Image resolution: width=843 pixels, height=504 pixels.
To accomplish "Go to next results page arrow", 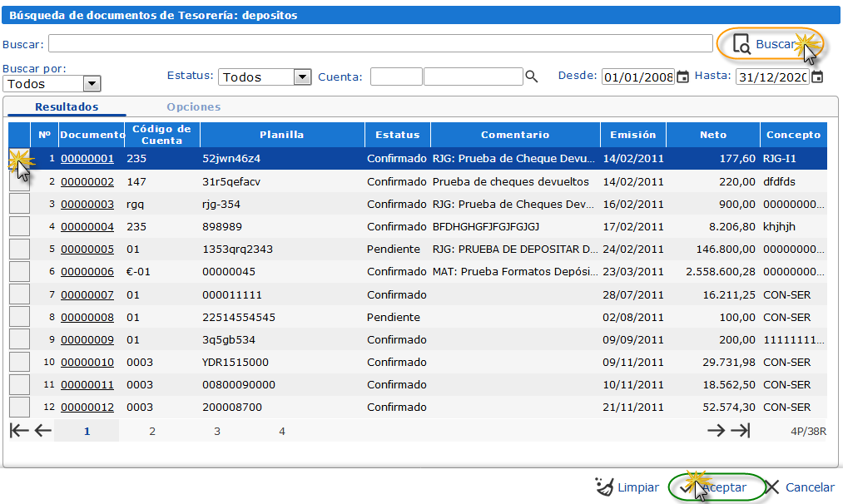I will coord(717,430).
